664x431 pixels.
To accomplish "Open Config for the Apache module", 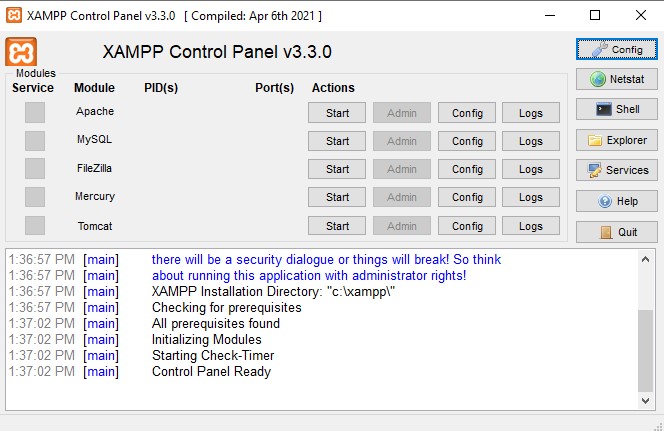I will (467, 113).
